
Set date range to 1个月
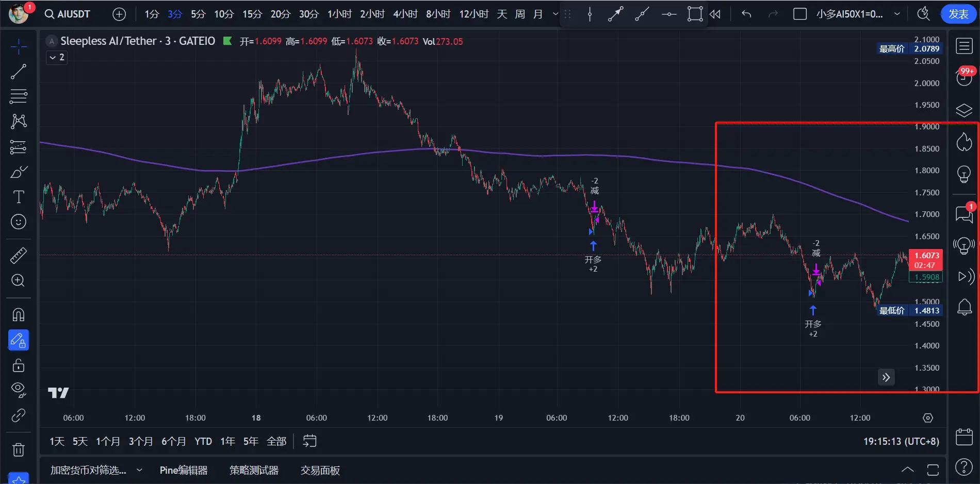pos(108,441)
